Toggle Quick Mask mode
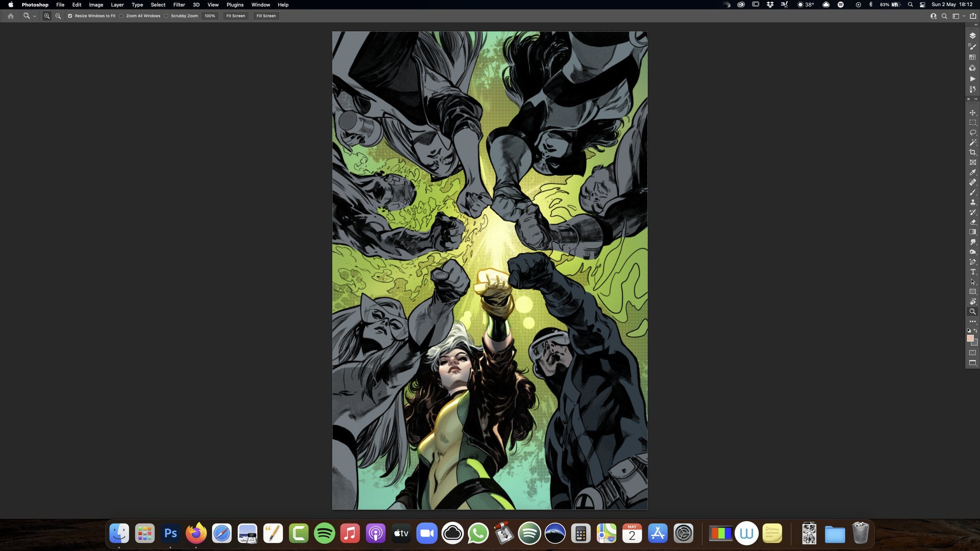The height and width of the screenshot is (551, 980). tap(972, 352)
